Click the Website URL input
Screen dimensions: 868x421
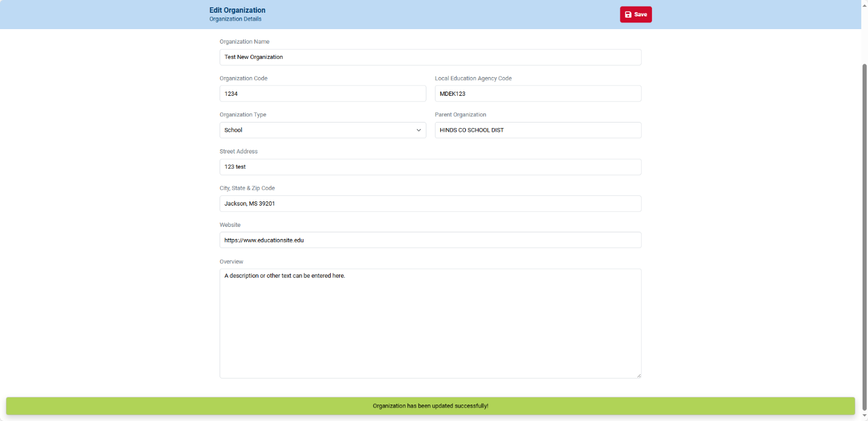tap(430, 240)
